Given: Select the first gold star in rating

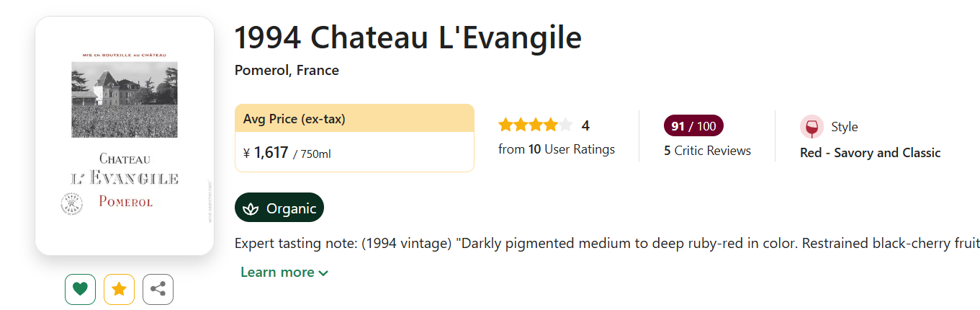Looking at the screenshot, I should coord(505,125).
